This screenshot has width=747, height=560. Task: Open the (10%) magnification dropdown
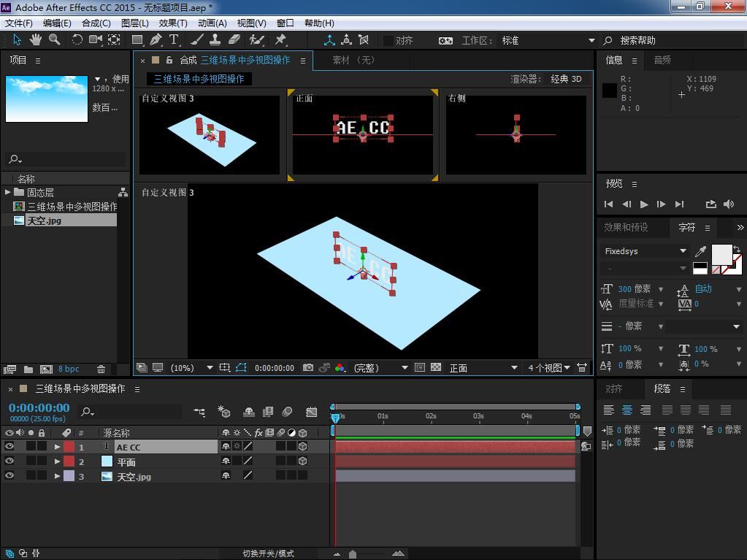[x=191, y=368]
